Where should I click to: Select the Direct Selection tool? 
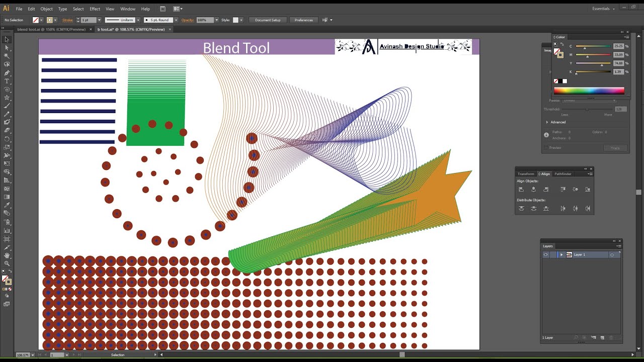coord(7,48)
